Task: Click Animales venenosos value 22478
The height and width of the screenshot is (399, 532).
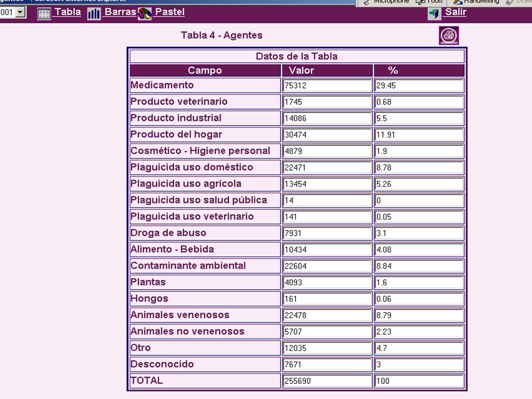Action: click(x=327, y=315)
